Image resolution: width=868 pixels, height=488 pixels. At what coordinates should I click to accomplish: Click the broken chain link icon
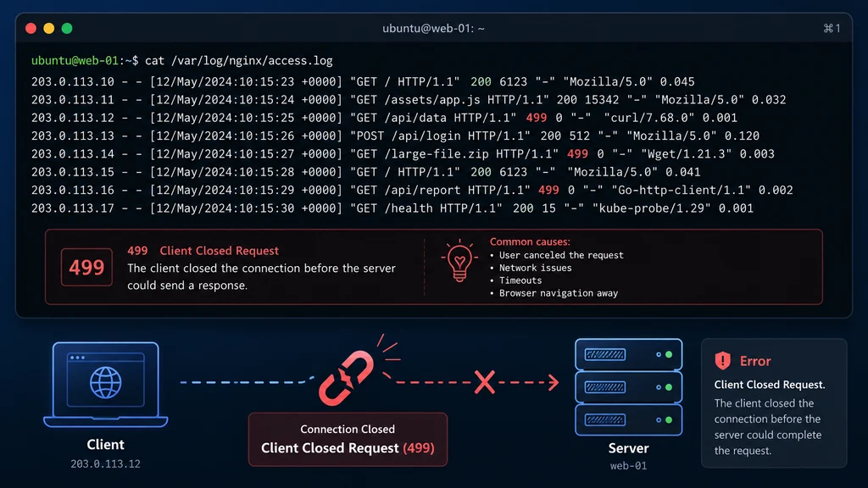coord(346,379)
